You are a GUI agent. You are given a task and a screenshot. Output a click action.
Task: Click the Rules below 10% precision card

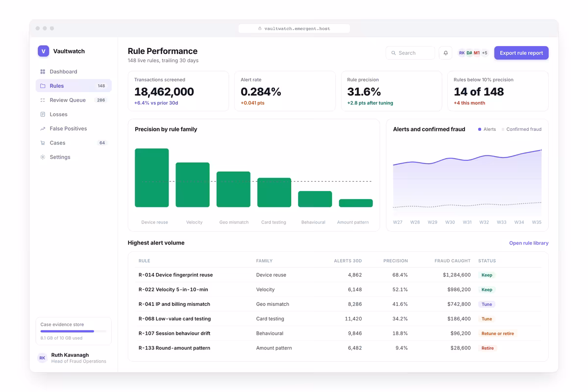498,91
